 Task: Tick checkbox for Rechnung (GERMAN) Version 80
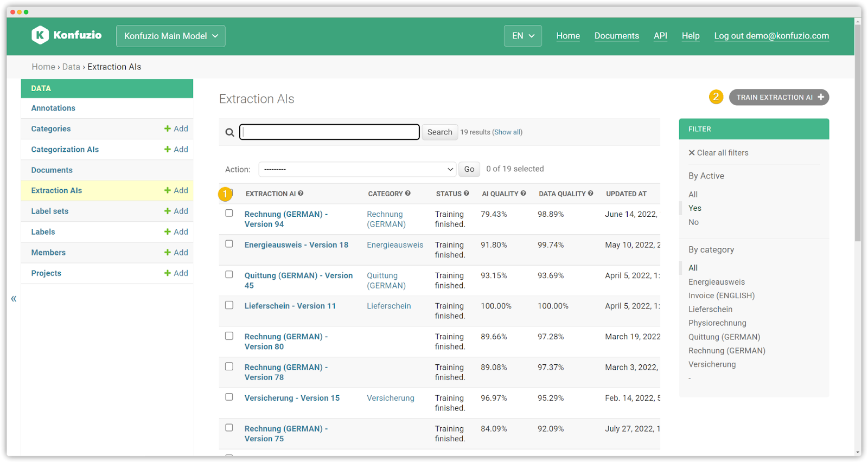tap(229, 336)
